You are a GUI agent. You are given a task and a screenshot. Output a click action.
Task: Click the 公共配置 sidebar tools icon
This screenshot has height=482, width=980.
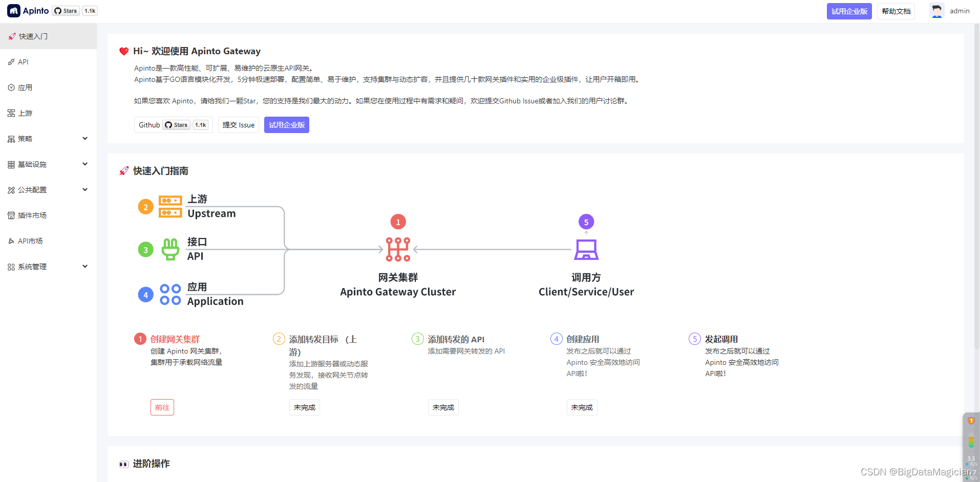click(x=11, y=190)
